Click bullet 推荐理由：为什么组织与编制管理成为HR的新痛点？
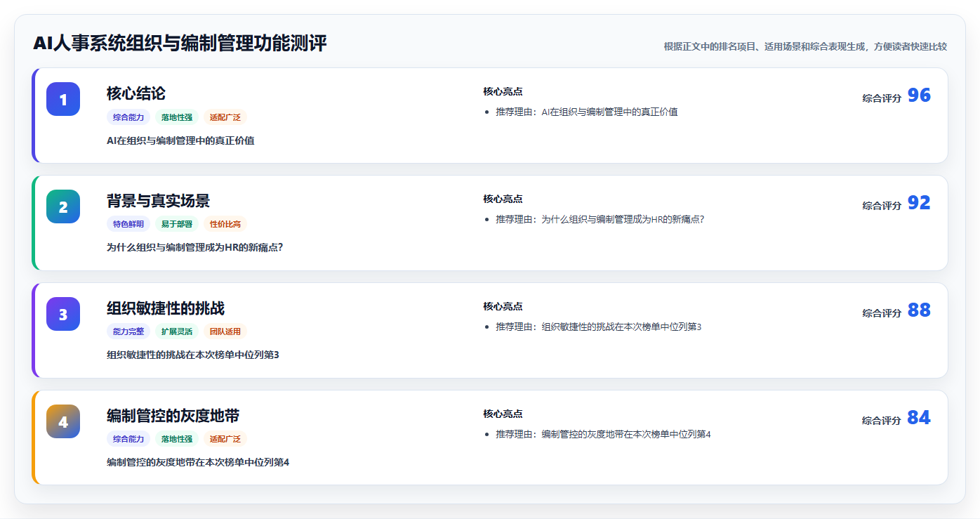Screen dimensions: 980x519 tap(600, 219)
